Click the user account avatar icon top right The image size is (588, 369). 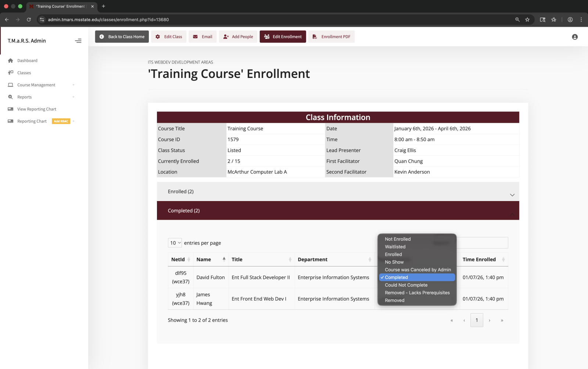[x=574, y=37]
